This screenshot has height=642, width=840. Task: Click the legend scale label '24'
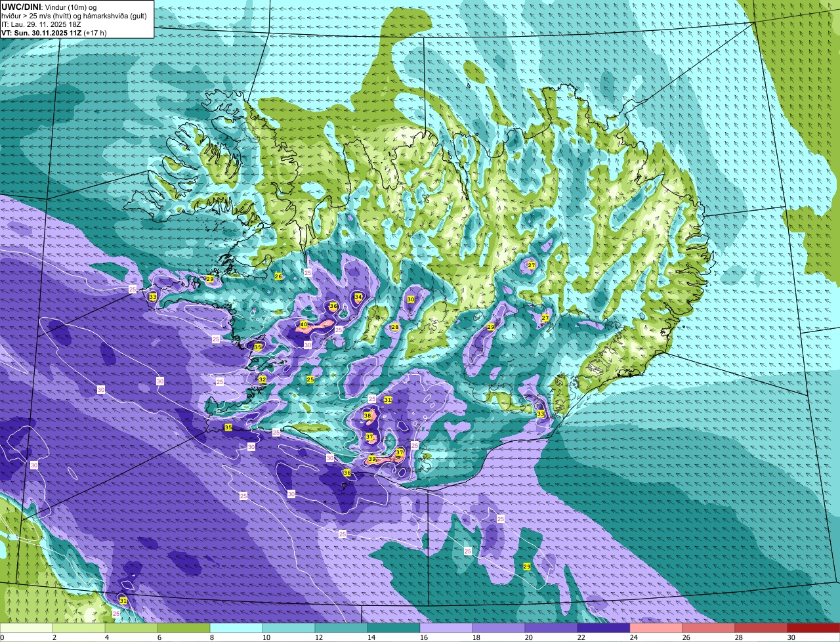pos(634,637)
